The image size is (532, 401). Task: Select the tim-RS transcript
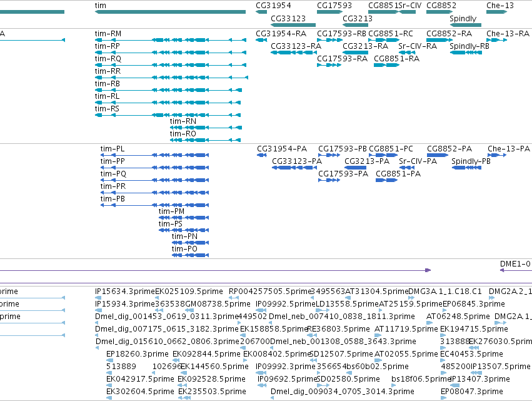pyautogui.click(x=168, y=116)
